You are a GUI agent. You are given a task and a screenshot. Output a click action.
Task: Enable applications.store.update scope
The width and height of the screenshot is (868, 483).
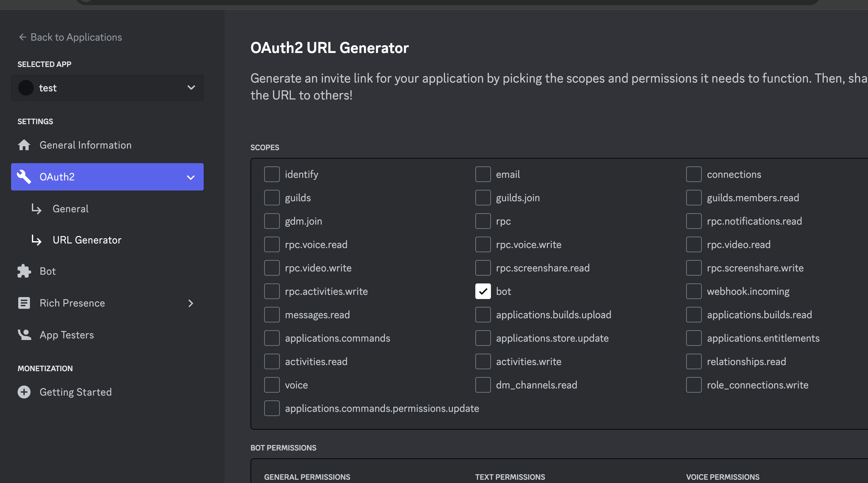483,338
